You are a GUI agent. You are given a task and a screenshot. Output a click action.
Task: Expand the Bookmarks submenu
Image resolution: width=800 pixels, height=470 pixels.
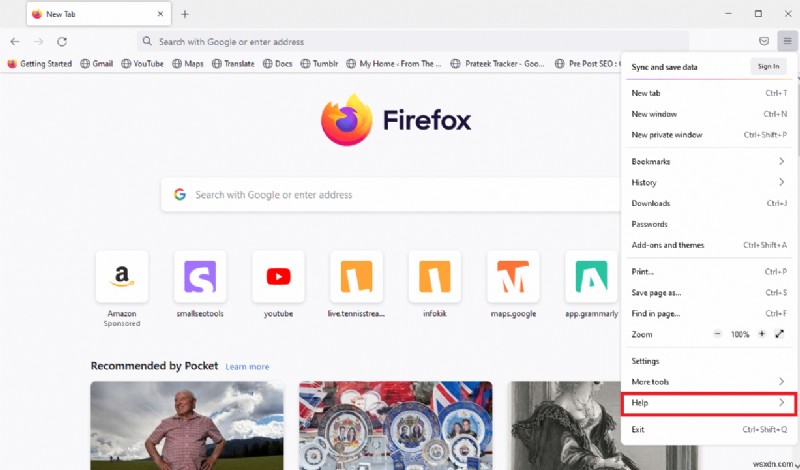[709, 161]
